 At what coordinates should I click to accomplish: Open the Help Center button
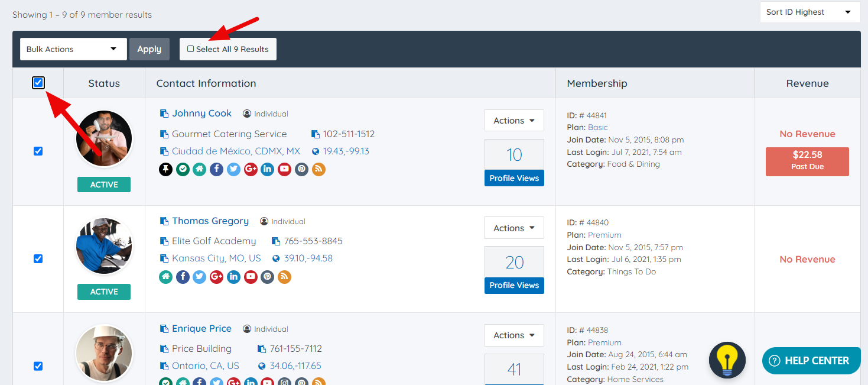pos(811,361)
